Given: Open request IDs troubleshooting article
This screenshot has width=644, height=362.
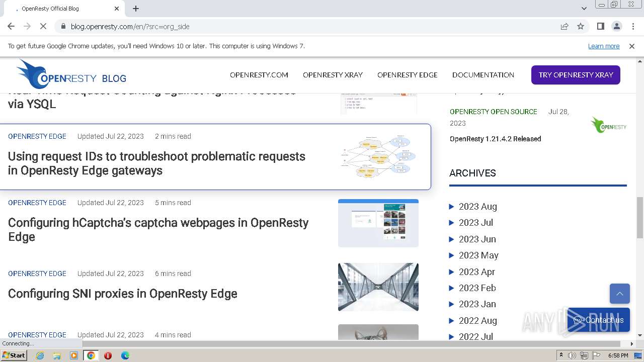Looking at the screenshot, I should coord(156,163).
